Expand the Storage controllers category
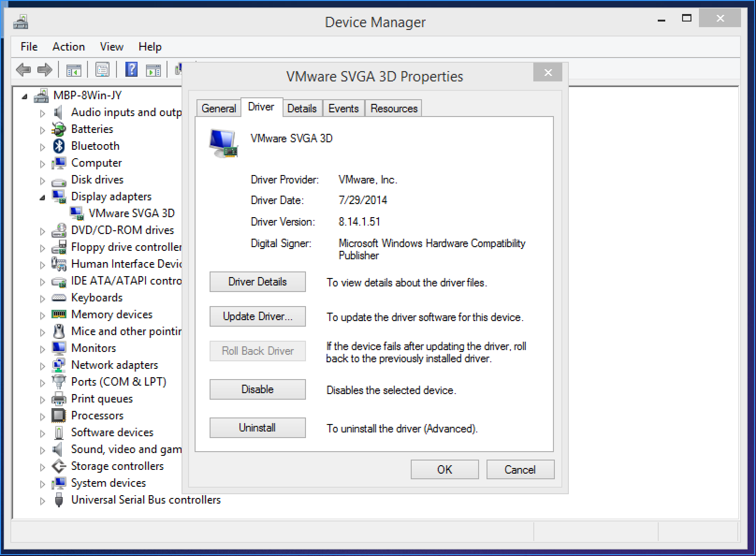This screenshot has width=756, height=556. (43, 467)
